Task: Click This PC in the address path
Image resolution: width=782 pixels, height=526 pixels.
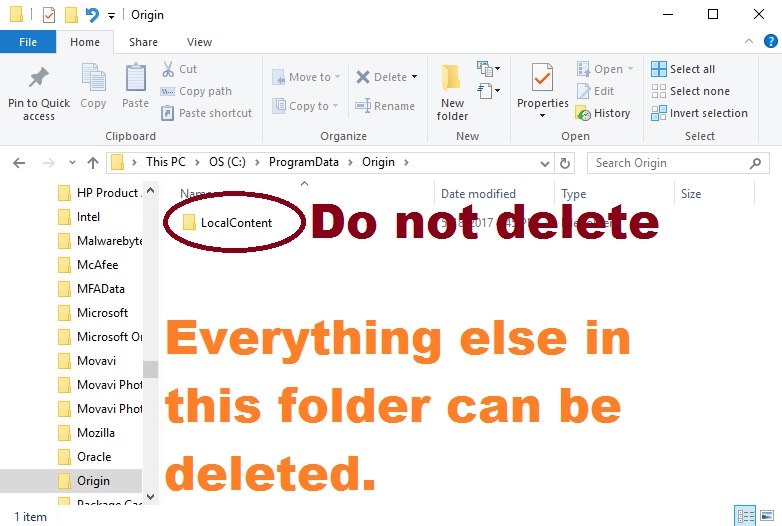Action: (166, 162)
